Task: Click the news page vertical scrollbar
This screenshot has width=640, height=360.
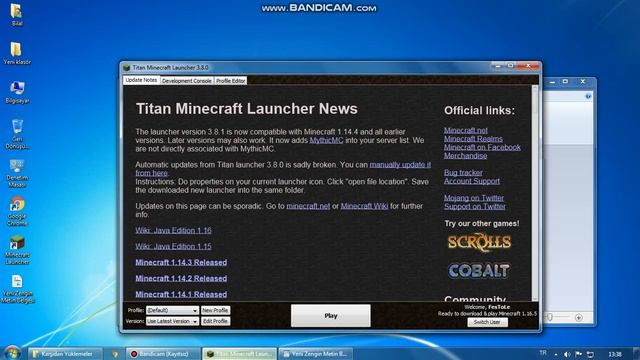Action: (x=535, y=193)
